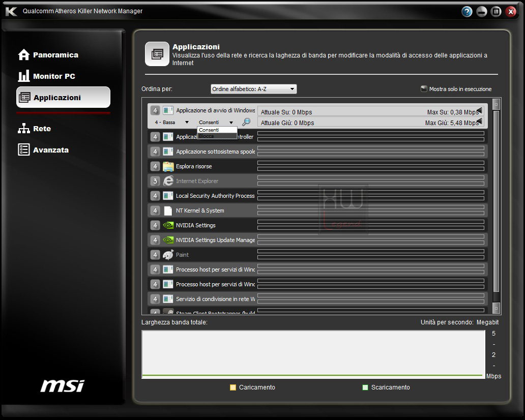Viewport: 525px width, 420px height.
Task: Choose Consenti in the dropdown list
Action: point(217,130)
